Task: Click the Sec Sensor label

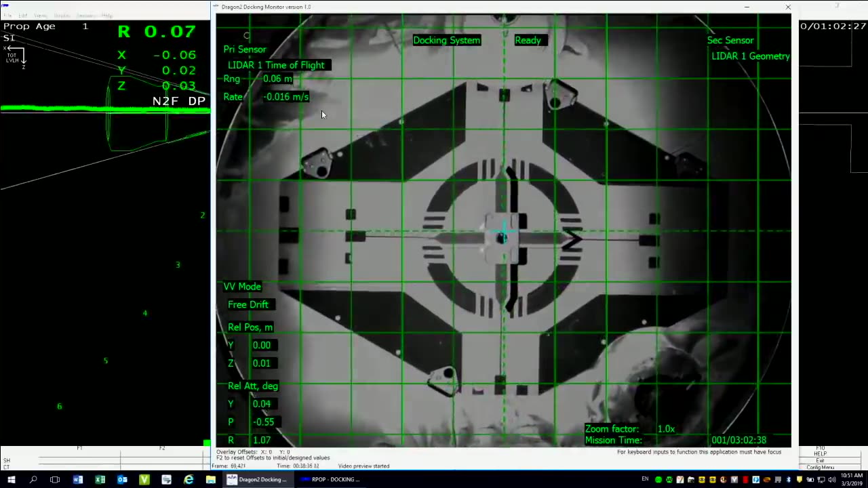Action: point(730,40)
